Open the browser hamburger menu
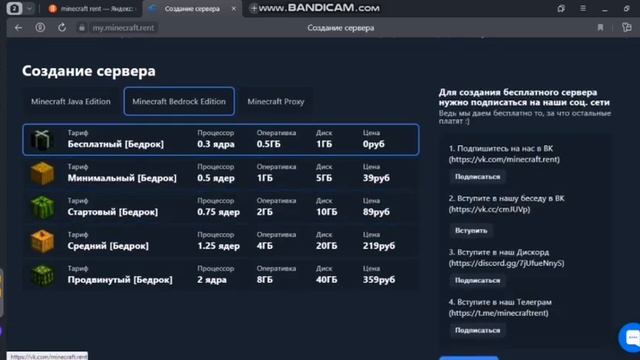The height and width of the screenshot is (360, 640). (583, 9)
